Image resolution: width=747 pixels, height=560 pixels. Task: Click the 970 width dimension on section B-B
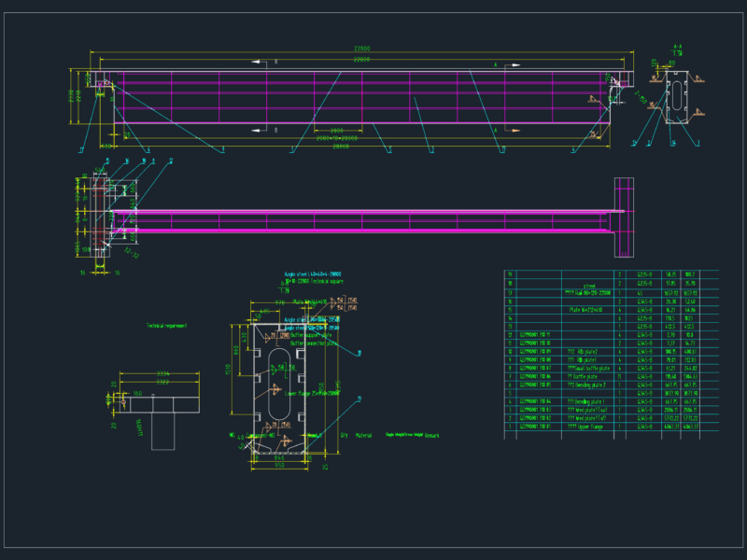[280, 302]
